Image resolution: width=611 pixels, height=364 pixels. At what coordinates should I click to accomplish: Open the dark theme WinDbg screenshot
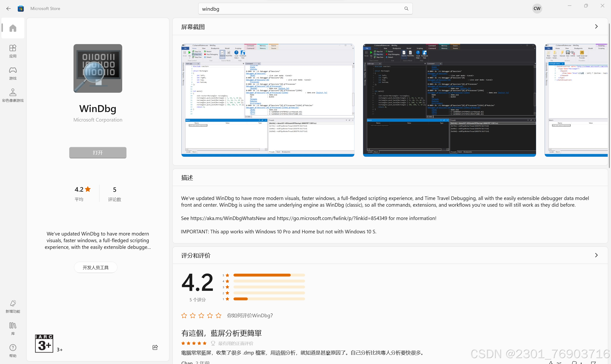pyautogui.click(x=449, y=100)
